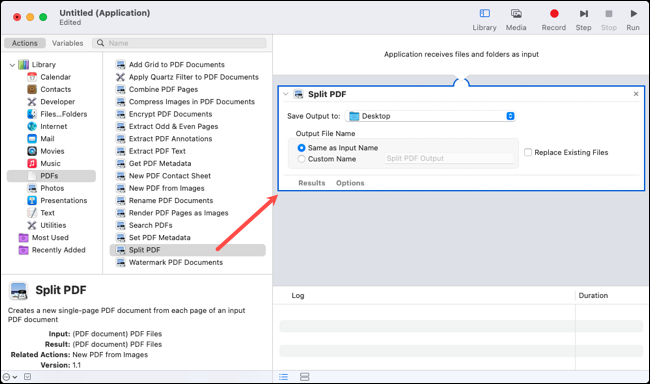The width and height of the screenshot is (650, 384).
Task: Select the Internet category
Action: click(x=53, y=126)
